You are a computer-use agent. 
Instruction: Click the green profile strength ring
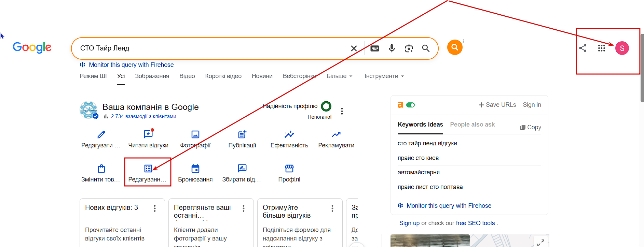[x=326, y=106]
